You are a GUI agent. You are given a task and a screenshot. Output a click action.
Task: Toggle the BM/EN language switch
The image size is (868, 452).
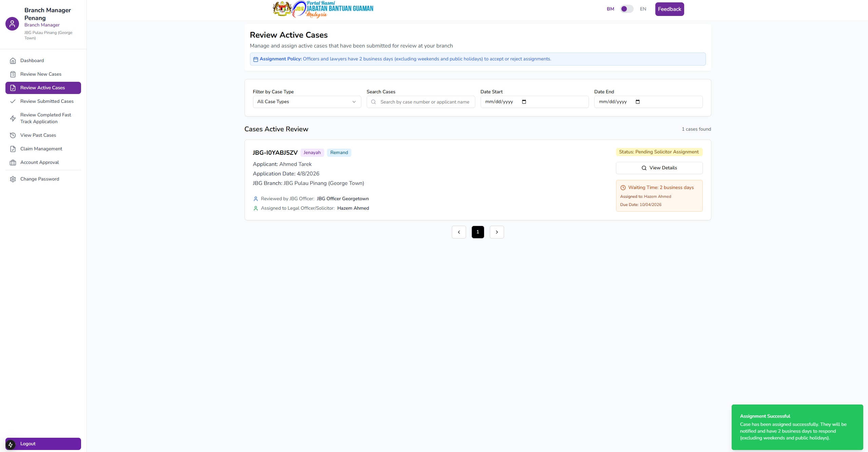pyautogui.click(x=626, y=9)
